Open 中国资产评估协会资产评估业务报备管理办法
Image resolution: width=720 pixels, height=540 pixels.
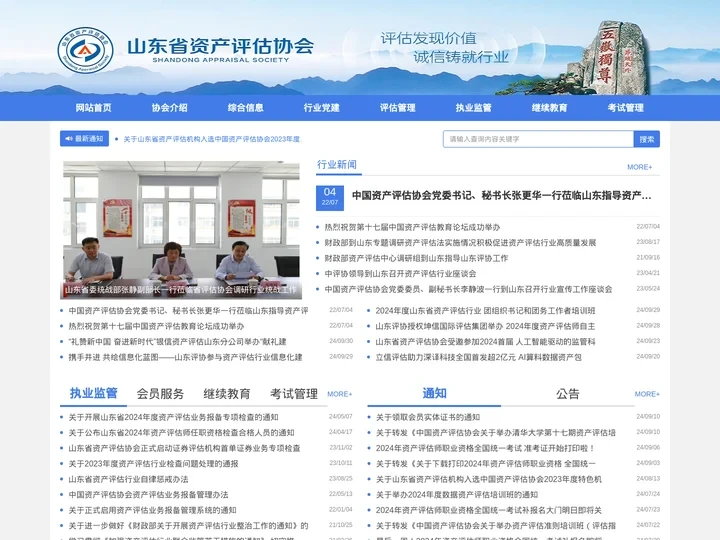[148, 495]
